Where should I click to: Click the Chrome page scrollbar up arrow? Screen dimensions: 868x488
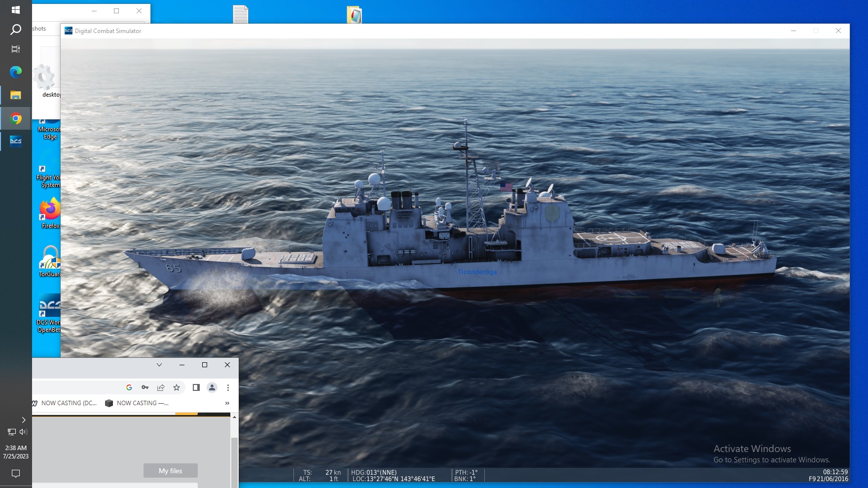pyautogui.click(x=234, y=417)
